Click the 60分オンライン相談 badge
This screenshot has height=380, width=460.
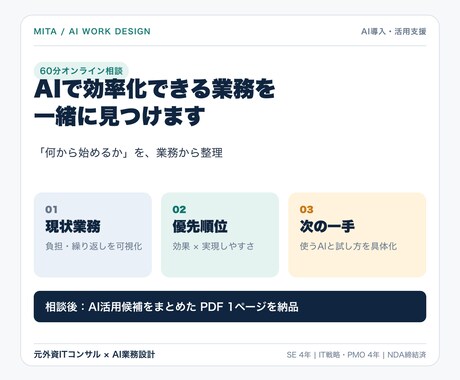click(81, 71)
